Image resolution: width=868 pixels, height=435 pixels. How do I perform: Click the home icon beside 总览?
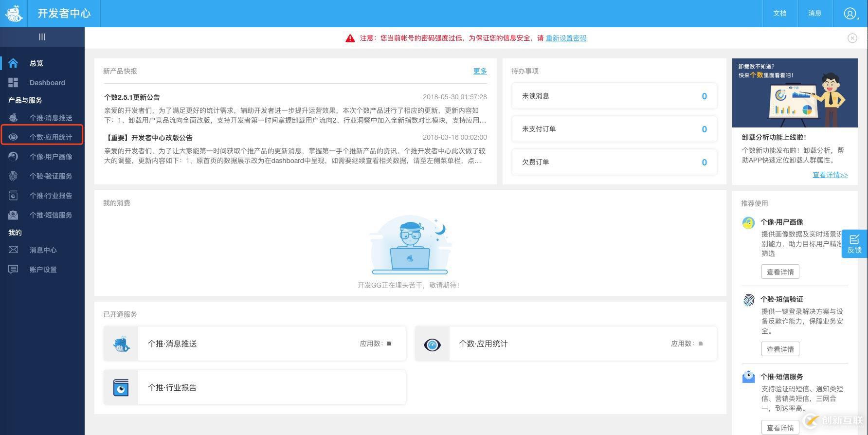coord(13,63)
